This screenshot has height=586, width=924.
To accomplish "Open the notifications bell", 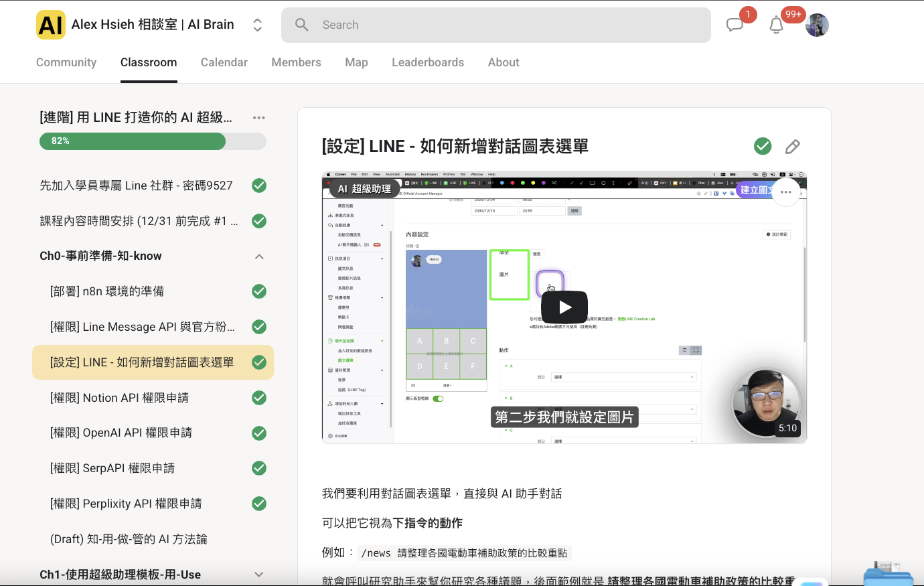I will click(x=776, y=25).
